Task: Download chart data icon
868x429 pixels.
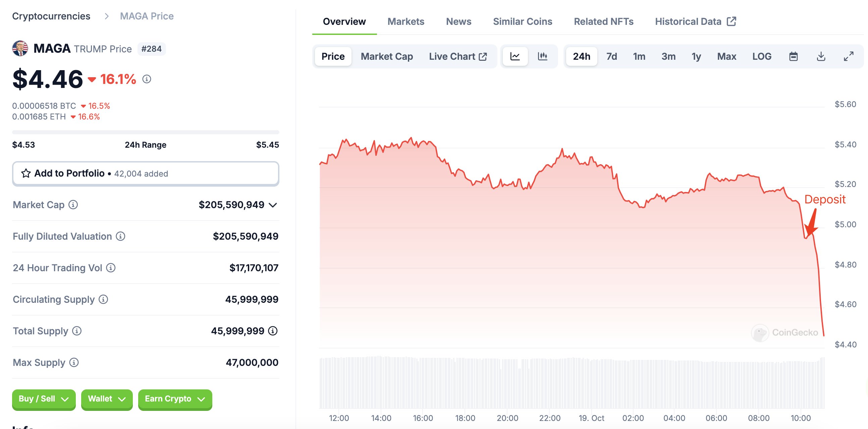Action: tap(821, 56)
